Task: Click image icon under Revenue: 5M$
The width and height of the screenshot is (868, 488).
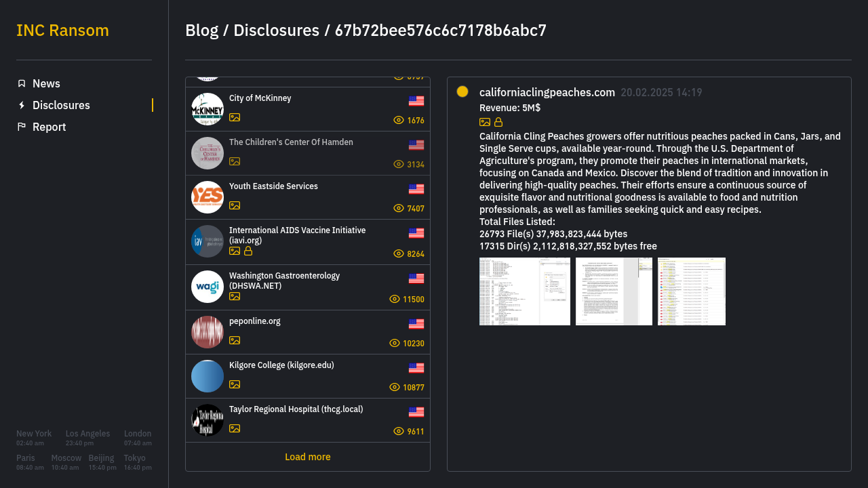Action: [485, 122]
